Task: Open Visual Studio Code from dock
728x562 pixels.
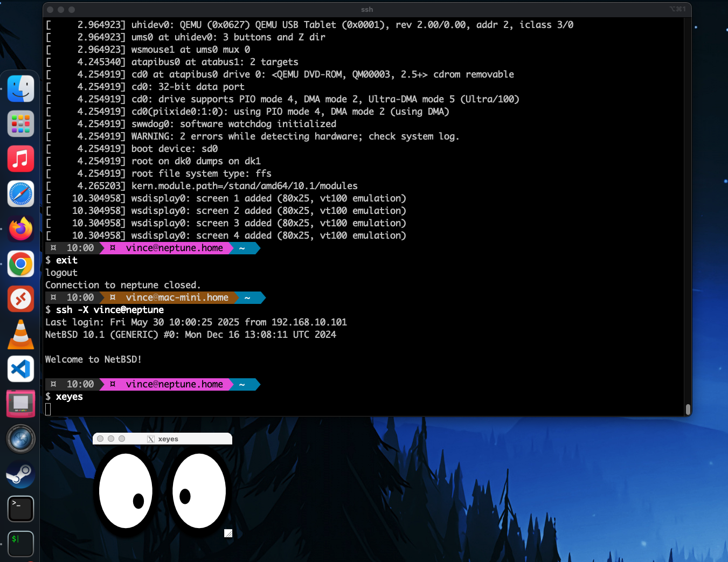Action: (20, 369)
